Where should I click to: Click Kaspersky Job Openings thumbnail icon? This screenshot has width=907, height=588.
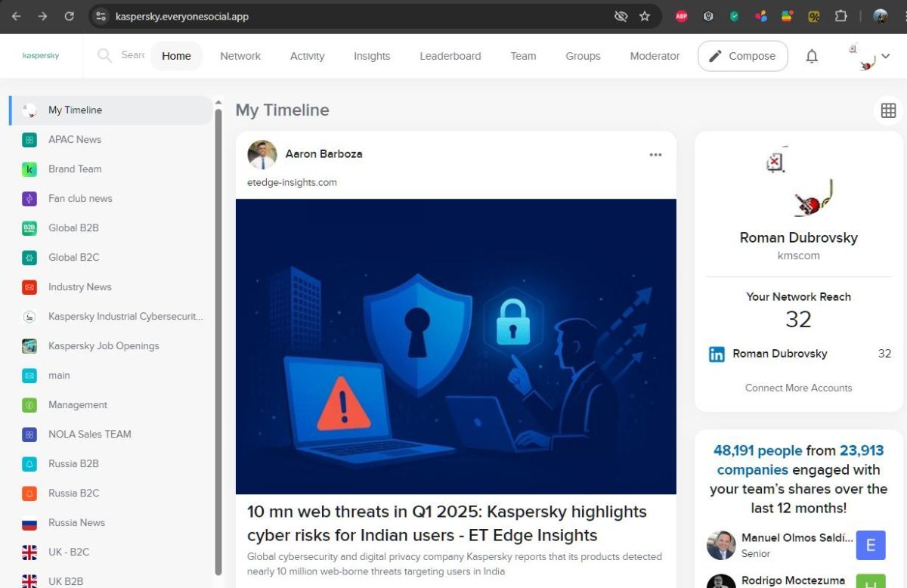(x=29, y=346)
